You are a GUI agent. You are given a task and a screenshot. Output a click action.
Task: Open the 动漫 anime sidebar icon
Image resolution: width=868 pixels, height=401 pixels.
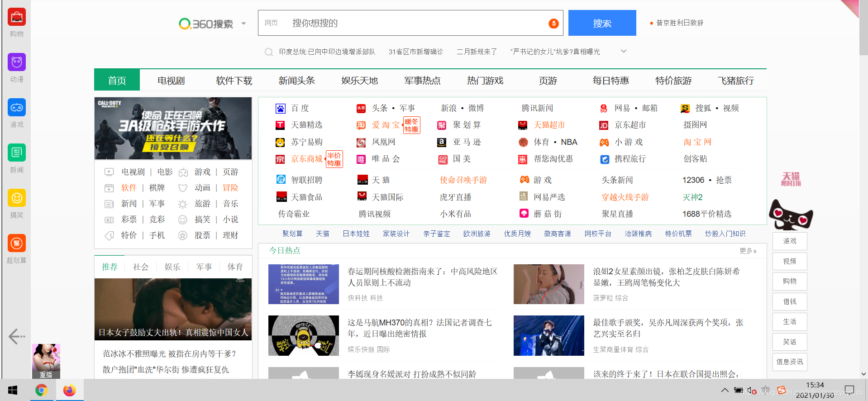[17, 62]
